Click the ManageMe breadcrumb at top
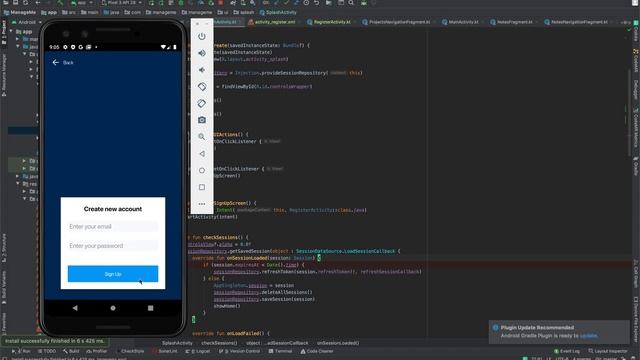The width and height of the screenshot is (640, 360). [20, 12]
